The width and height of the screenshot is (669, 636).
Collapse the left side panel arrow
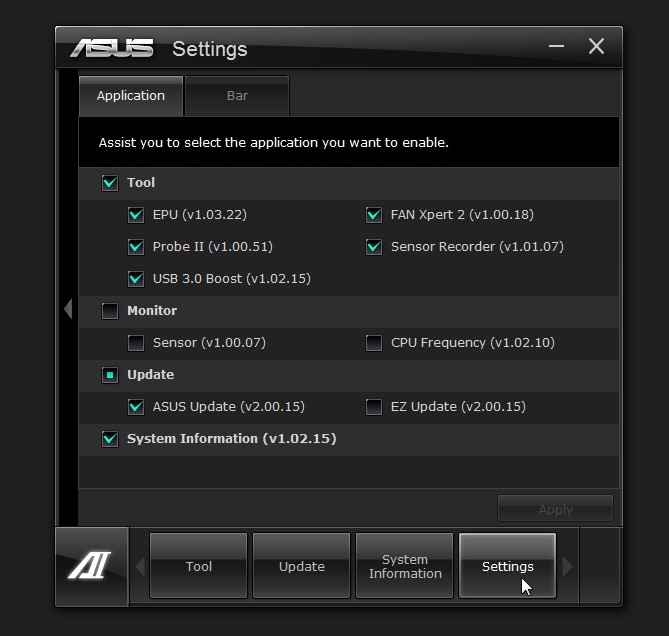[x=68, y=308]
